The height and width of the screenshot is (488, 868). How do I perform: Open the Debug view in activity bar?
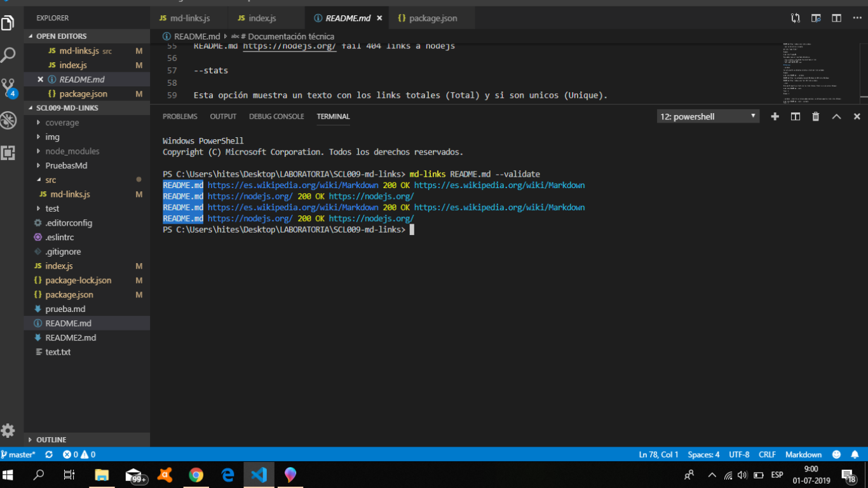click(8, 119)
